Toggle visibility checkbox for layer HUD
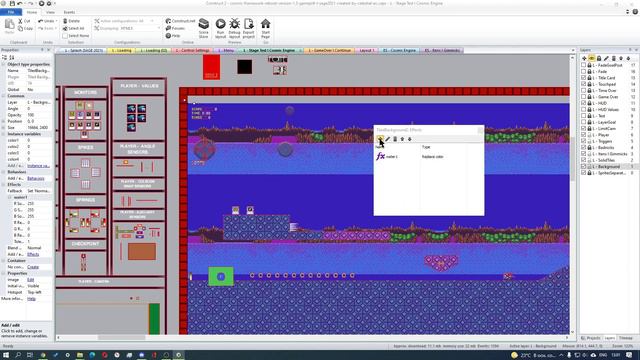The height and width of the screenshot is (360, 640). [584, 103]
